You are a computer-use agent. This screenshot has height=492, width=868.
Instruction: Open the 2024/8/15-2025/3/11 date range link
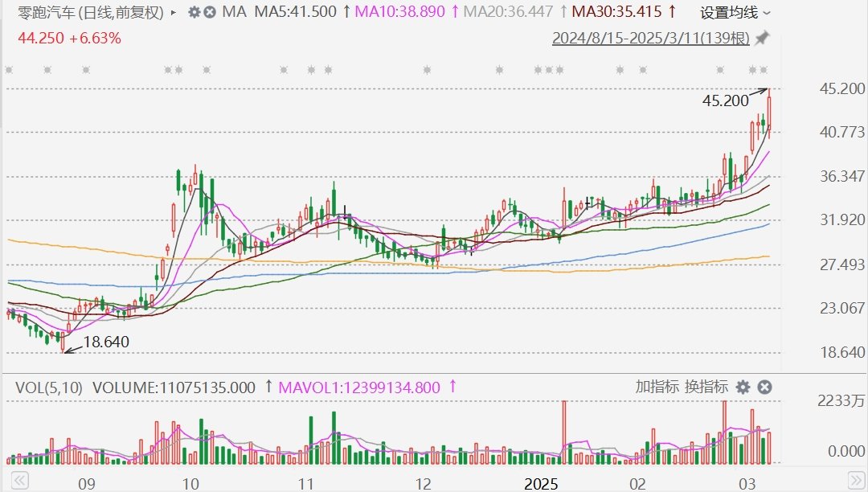pyautogui.click(x=650, y=39)
